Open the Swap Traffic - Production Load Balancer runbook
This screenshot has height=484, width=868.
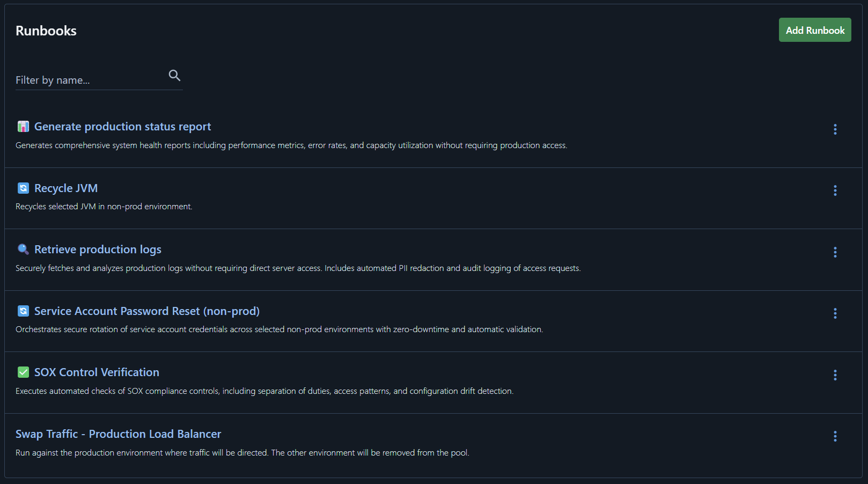118,434
